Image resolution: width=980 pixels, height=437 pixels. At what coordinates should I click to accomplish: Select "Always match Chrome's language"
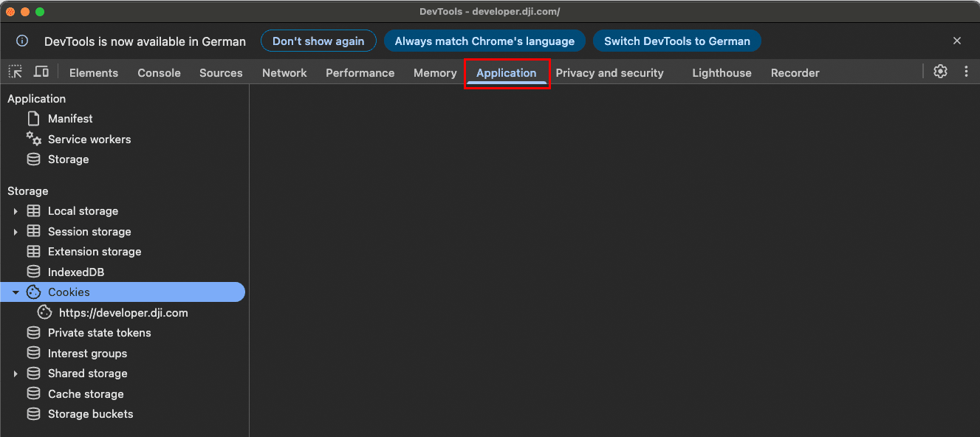point(484,41)
